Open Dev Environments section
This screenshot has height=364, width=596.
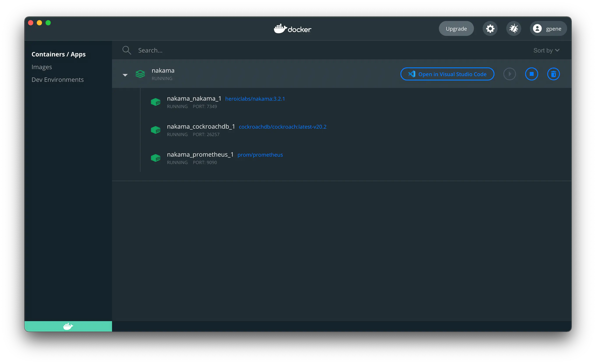(x=58, y=80)
